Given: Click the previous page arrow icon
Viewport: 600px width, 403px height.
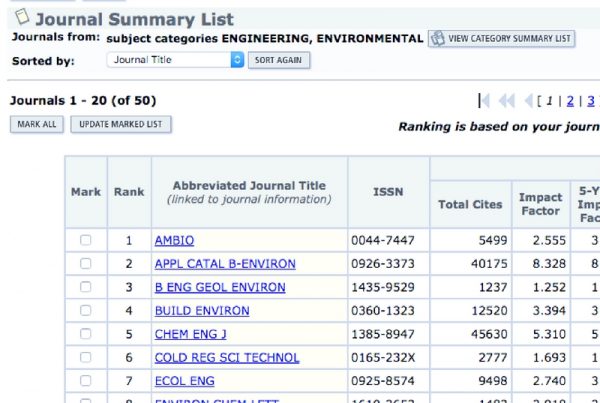Looking at the screenshot, I should [527, 100].
